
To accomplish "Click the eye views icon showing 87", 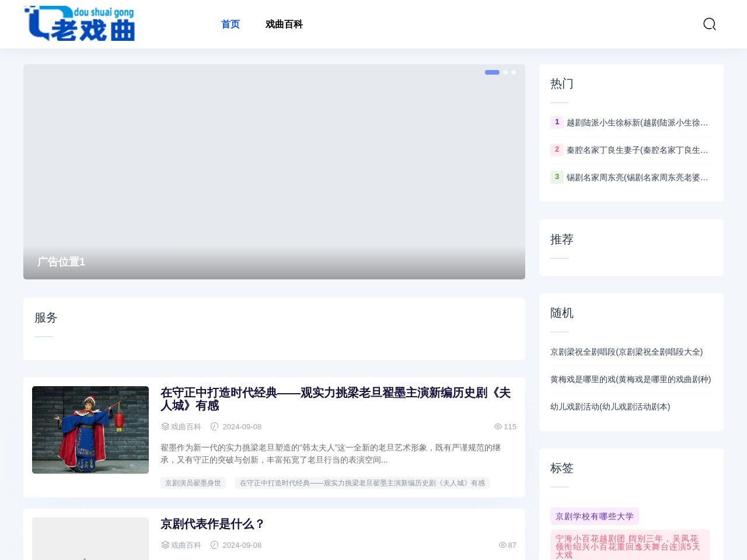I will [502, 545].
